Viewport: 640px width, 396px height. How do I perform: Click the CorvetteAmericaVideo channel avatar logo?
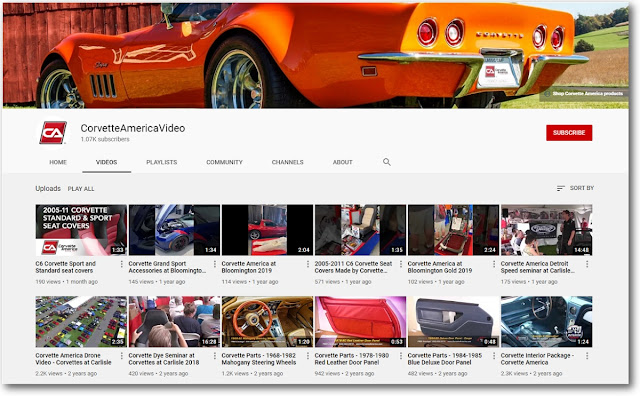click(53, 133)
